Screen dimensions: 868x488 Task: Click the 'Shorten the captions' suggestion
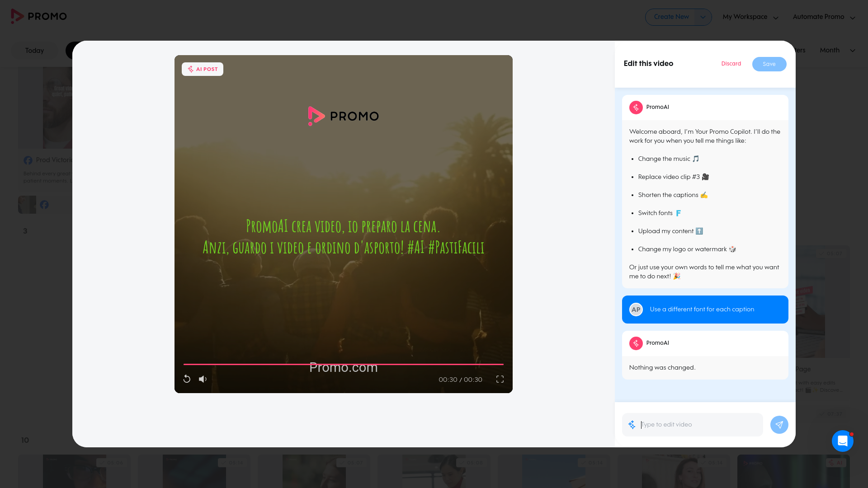click(673, 195)
